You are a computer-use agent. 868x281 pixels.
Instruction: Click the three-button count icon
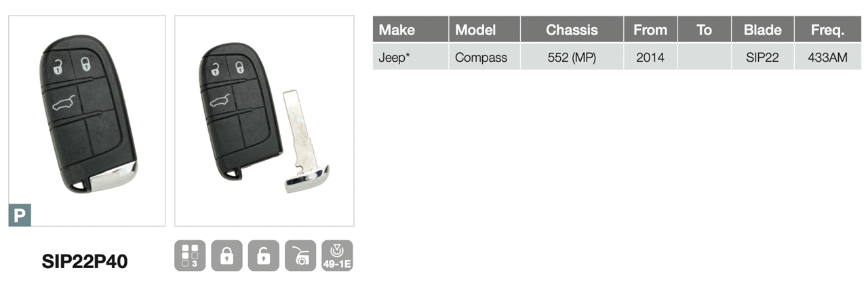coord(190,255)
